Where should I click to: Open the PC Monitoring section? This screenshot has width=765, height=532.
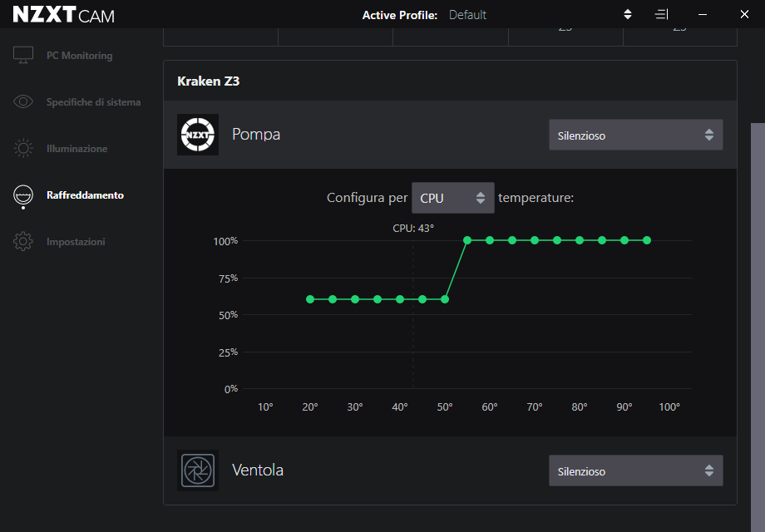coord(79,56)
